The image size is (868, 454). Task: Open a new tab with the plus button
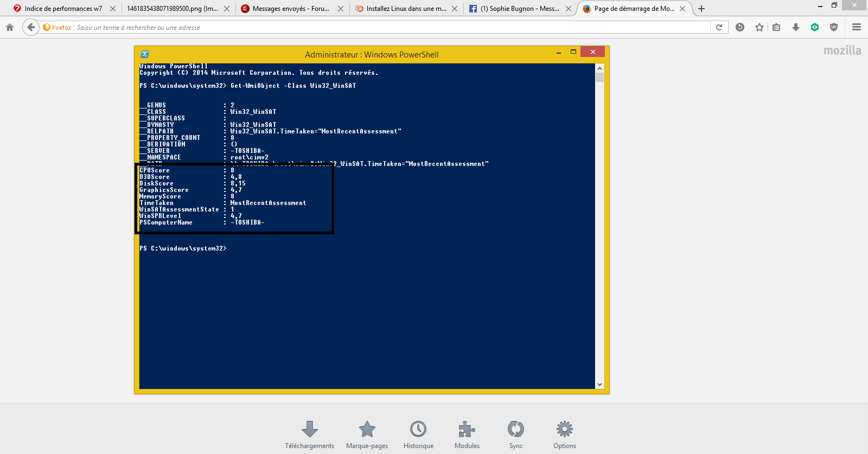[x=701, y=9]
